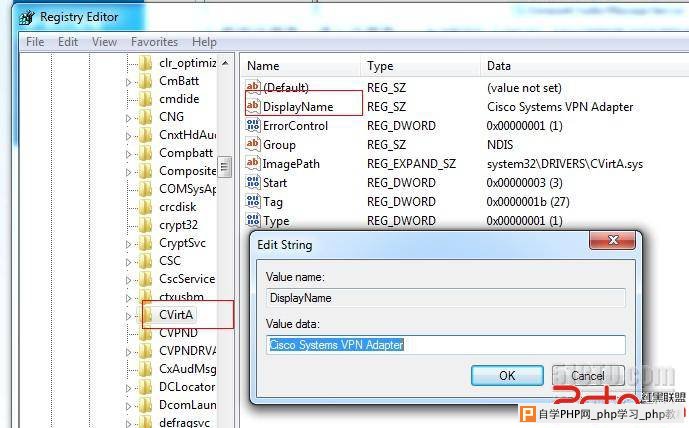This screenshot has width=689, height=428.
Task: Click the data 'Cisco Systems VPN Adapter' in list
Action: 560,107
